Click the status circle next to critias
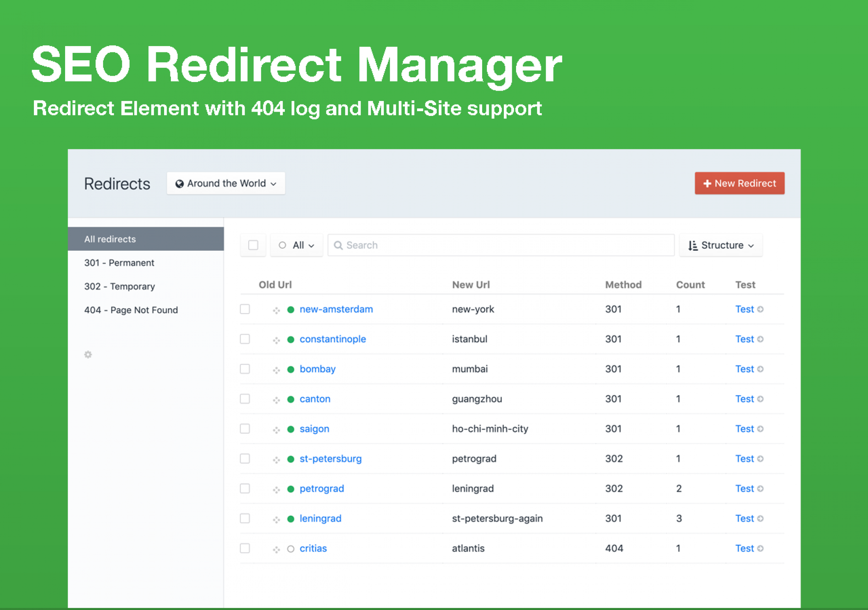 click(x=291, y=548)
